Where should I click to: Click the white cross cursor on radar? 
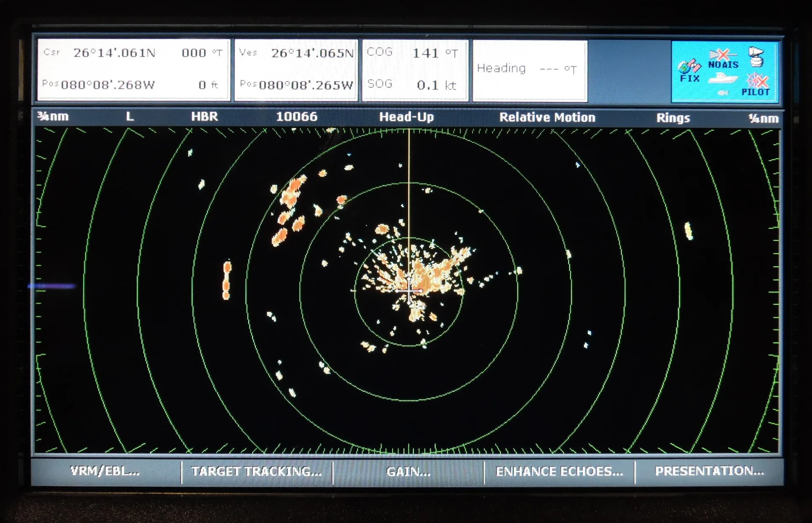point(408,290)
